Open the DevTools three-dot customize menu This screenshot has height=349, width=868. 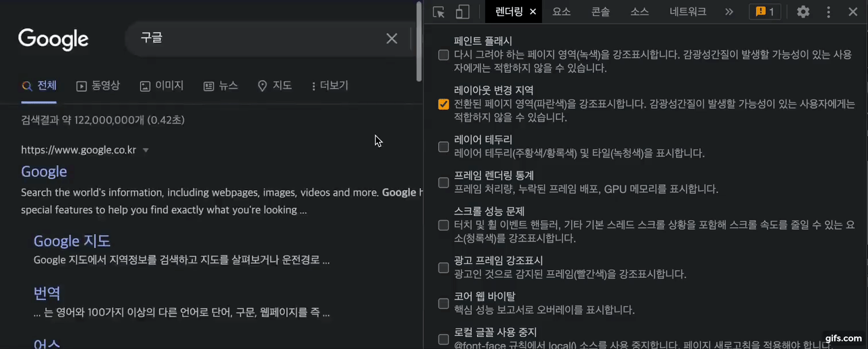[828, 12]
